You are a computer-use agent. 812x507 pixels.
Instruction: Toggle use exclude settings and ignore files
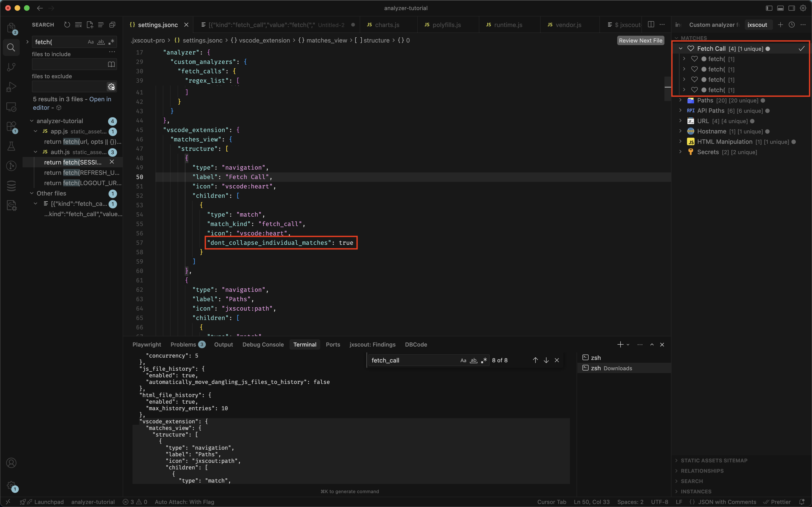111,87
